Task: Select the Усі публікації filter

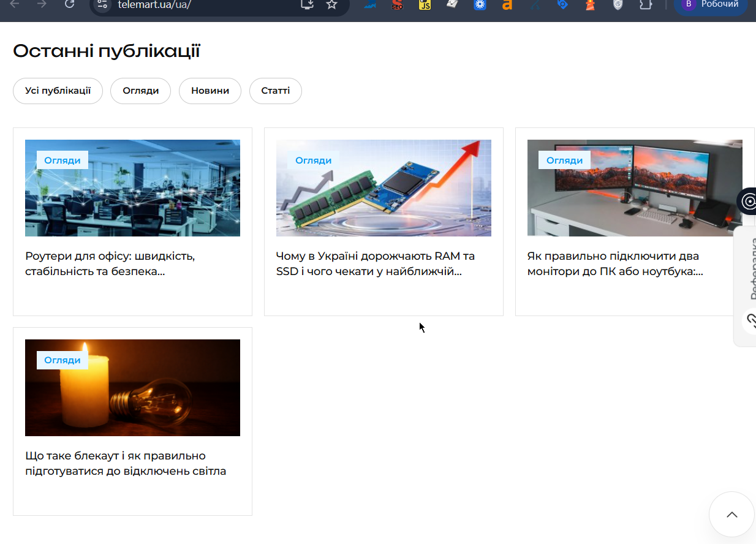Action: point(58,91)
